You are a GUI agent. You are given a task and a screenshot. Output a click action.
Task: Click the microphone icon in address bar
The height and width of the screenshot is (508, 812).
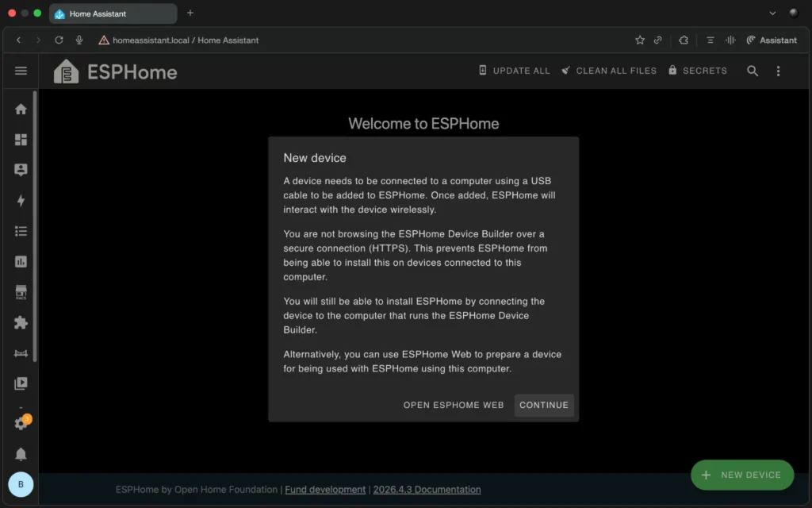point(79,40)
